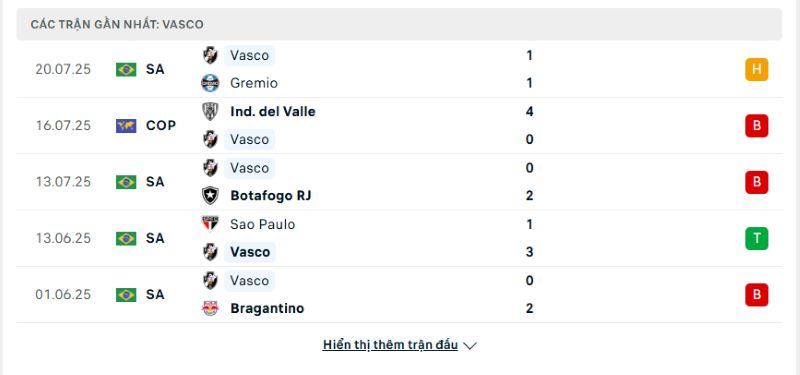Open the Bragantino team name
This screenshot has height=375, width=800.
pos(267,308)
